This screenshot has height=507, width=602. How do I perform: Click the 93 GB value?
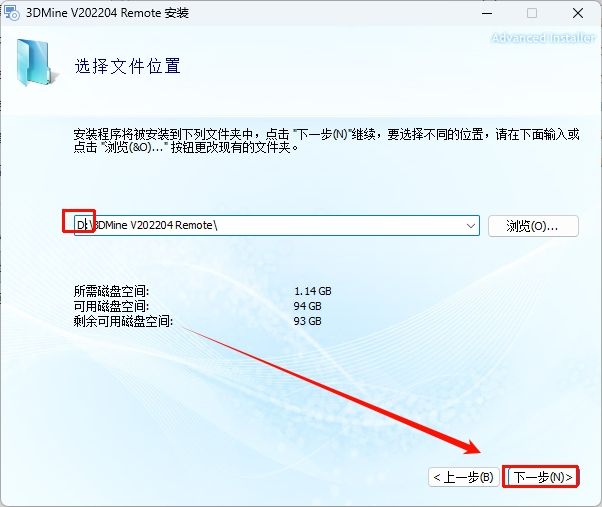pos(307,321)
